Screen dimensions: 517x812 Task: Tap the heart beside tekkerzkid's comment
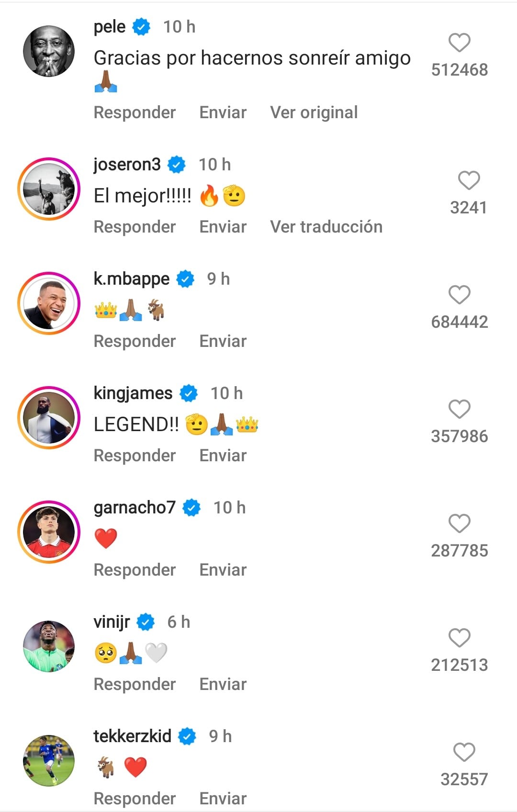tap(464, 752)
